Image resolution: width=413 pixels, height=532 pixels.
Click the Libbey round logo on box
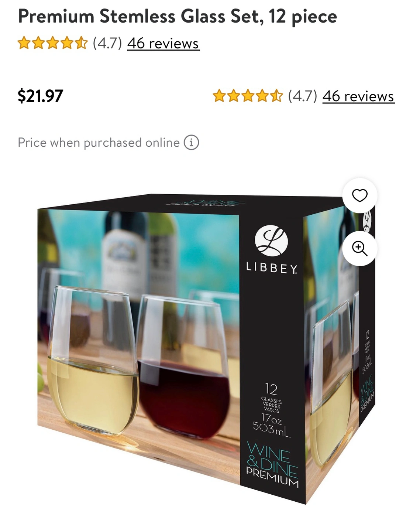(271, 241)
